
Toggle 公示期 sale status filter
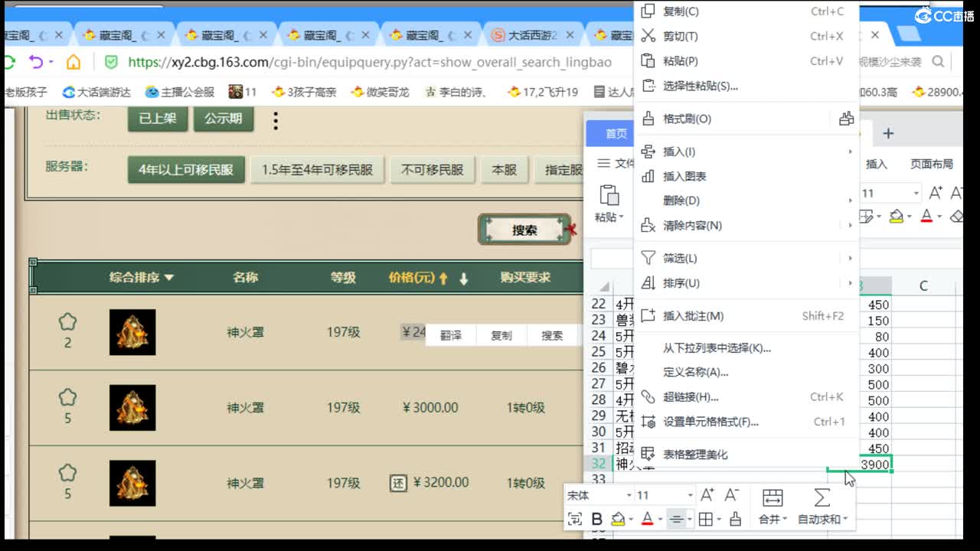click(223, 119)
